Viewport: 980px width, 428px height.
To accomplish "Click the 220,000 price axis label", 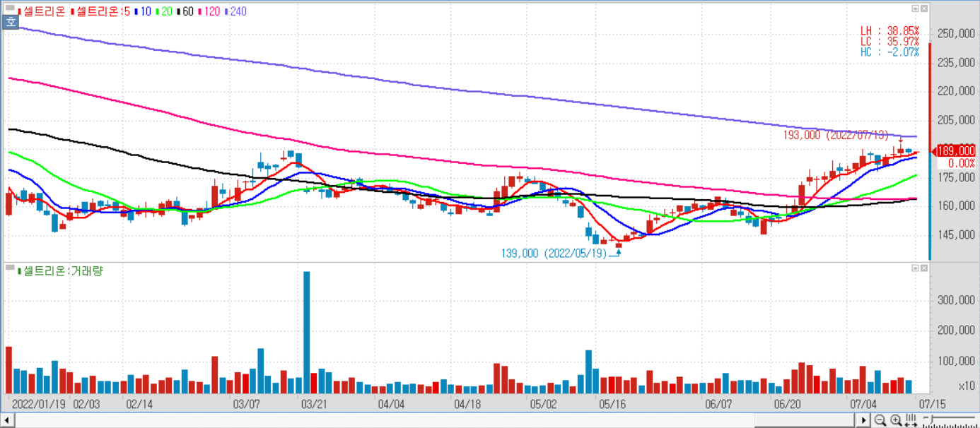I will point(956,91).
